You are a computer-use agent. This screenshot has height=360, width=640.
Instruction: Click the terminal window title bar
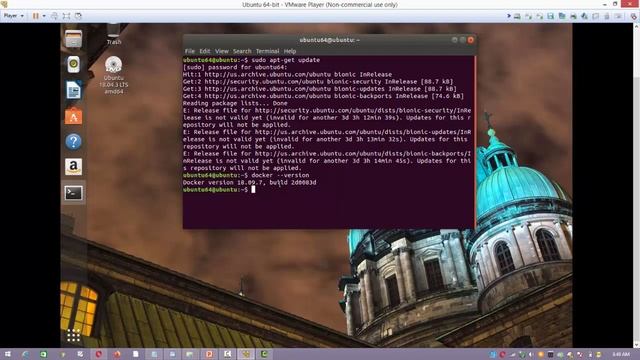(329, 40)
